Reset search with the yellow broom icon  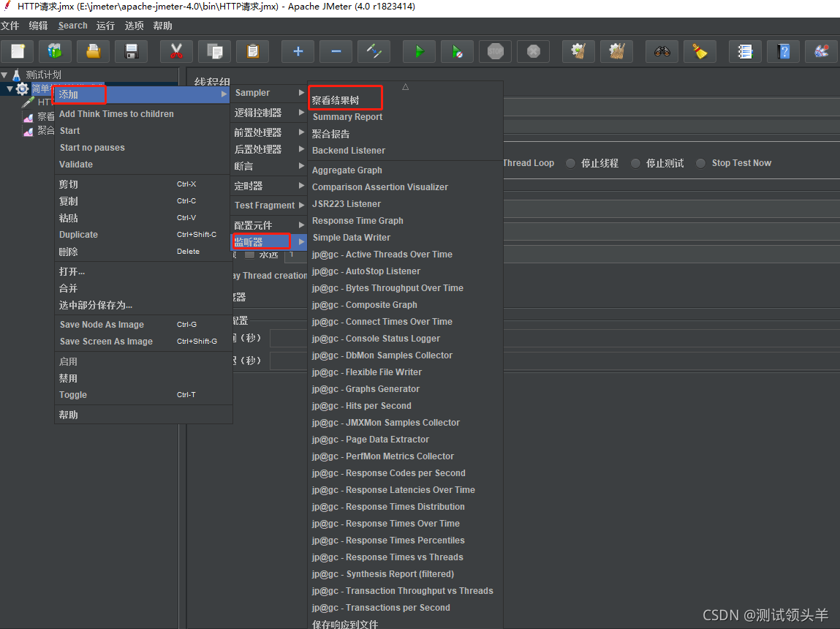700,51
